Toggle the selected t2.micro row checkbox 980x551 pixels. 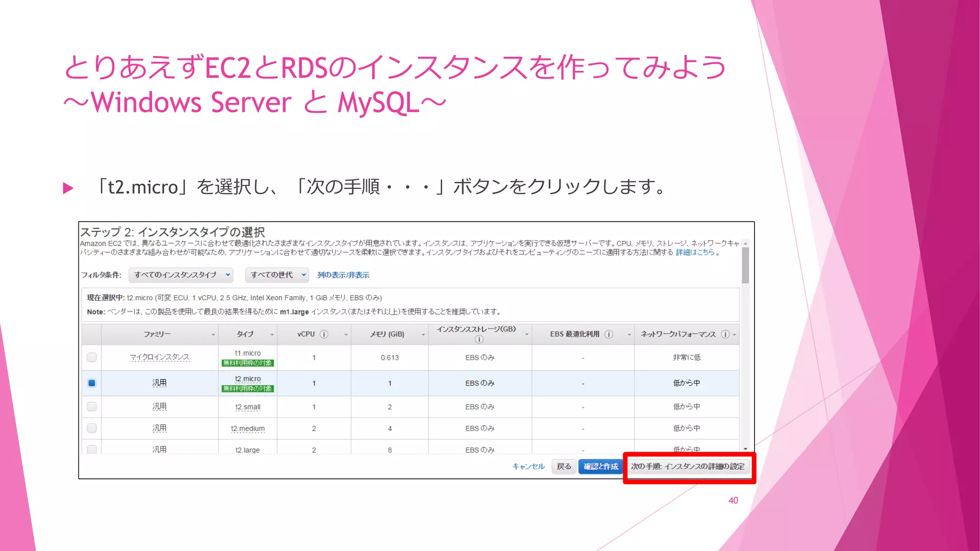[x=92, y=383]
